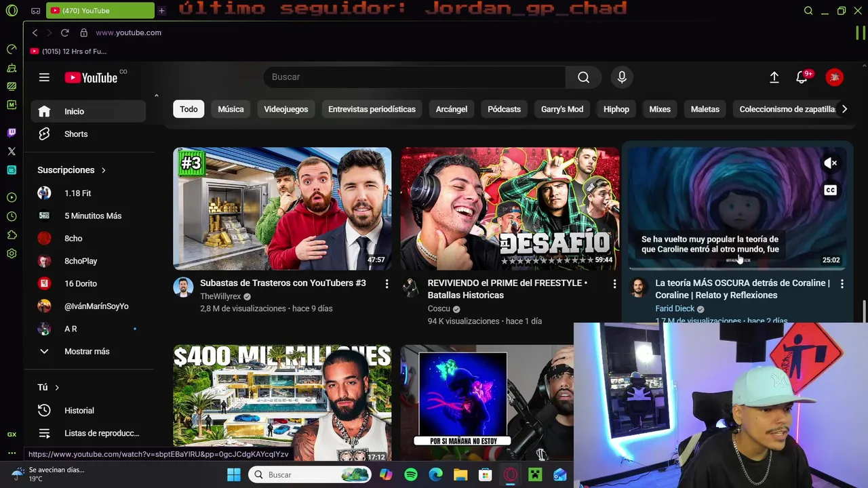The height and width of the screenshot is (488, 868).
Task: Open Windows Start menu
Action: (x=234, y=475)
